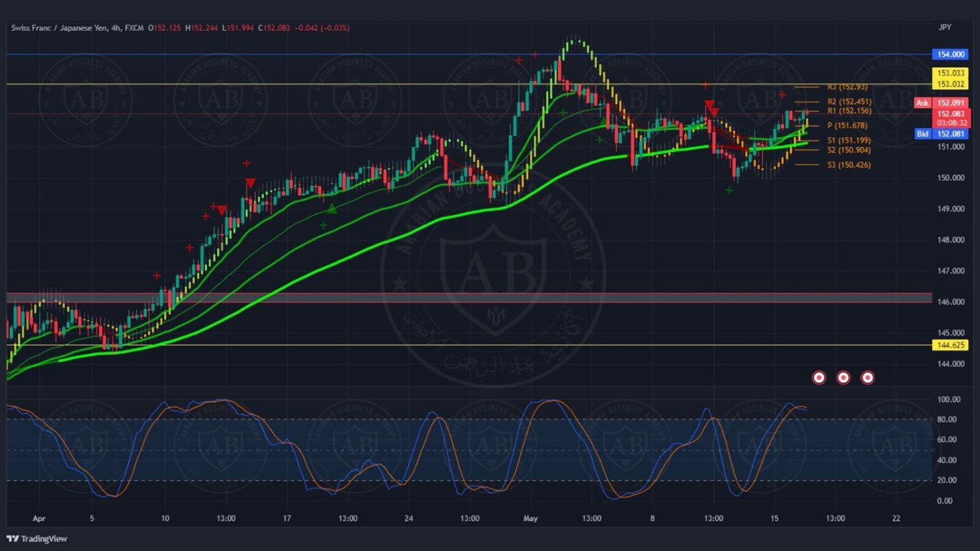This screenshot has height=551, width=980.
Task: Click 149.000 on the price axis
Action: 951,209
